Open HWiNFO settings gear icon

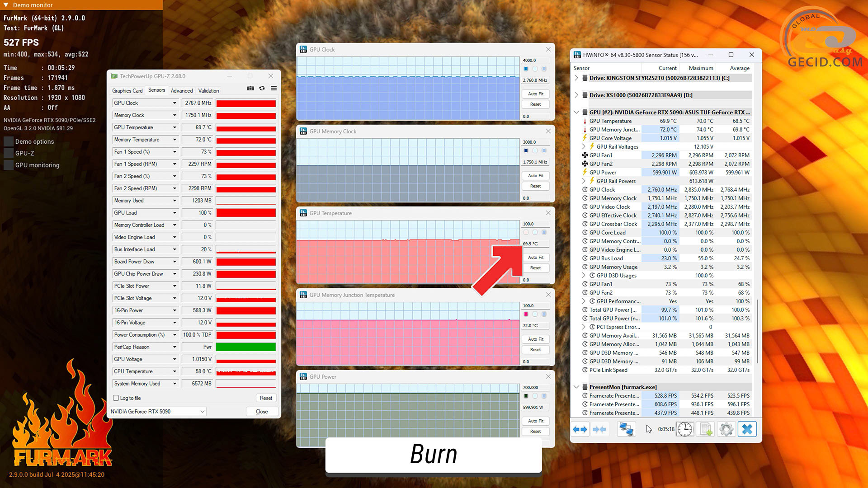pos(726,429)
